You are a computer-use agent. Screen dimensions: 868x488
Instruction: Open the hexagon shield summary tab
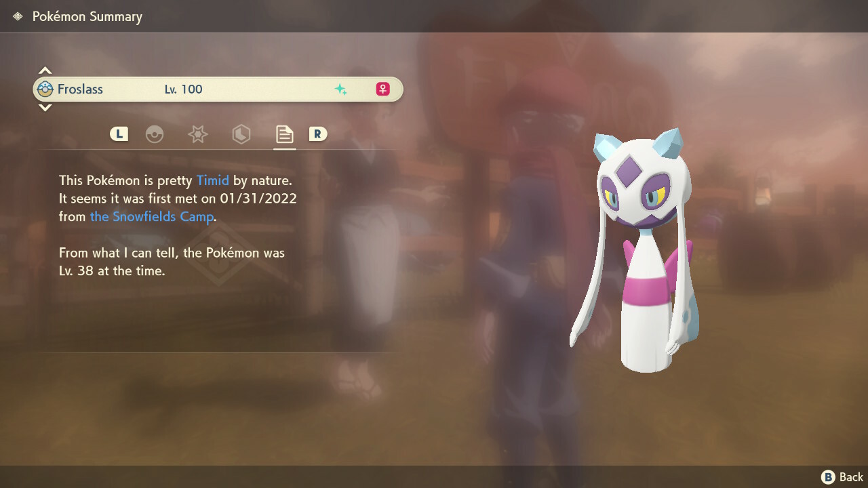pos(241,134)
